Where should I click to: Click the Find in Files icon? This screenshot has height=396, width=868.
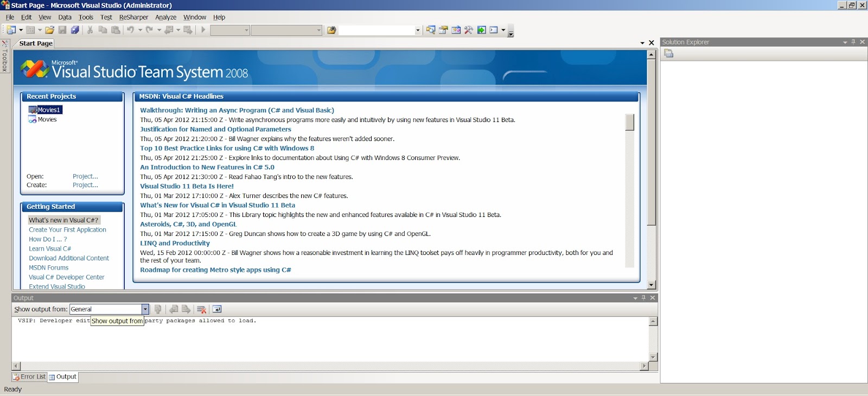click(331, 30)
